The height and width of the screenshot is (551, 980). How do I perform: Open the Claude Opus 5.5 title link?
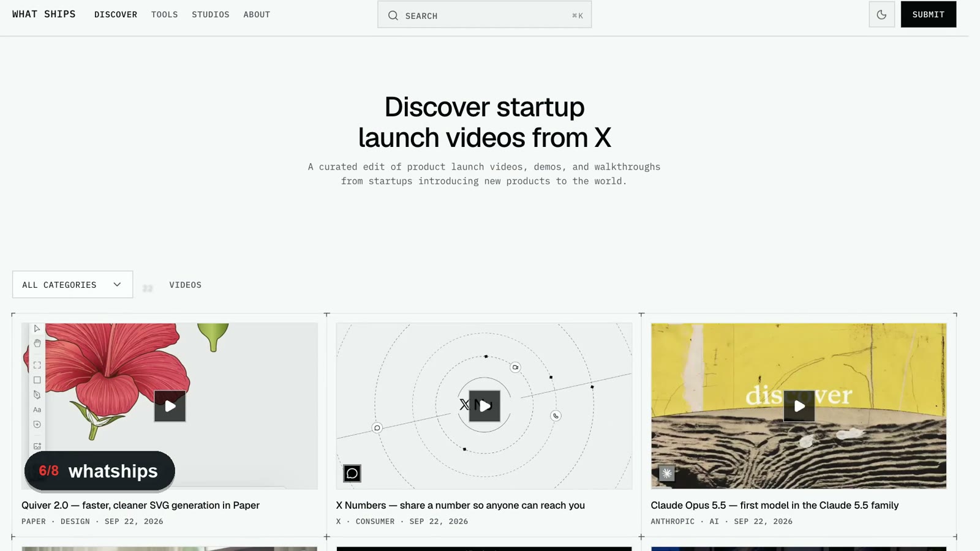(775, 505)
